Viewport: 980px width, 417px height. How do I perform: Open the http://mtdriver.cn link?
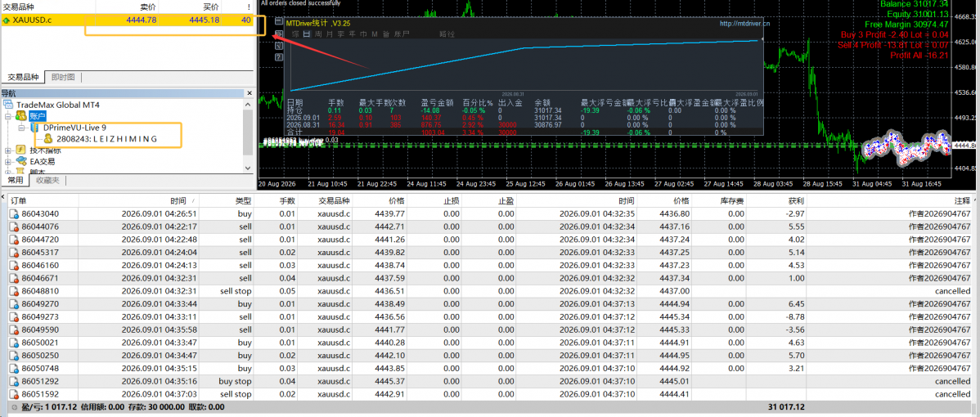click(x=744, y=23)
